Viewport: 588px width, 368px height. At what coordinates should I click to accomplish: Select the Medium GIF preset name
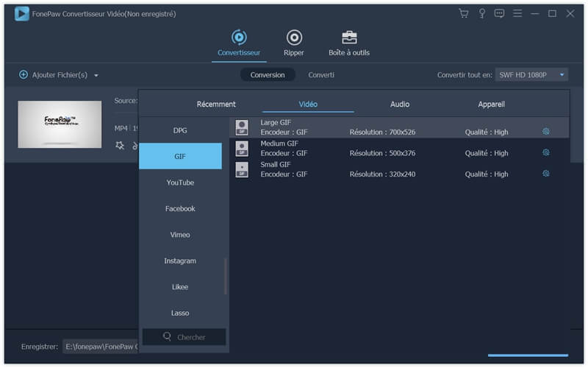279,144
